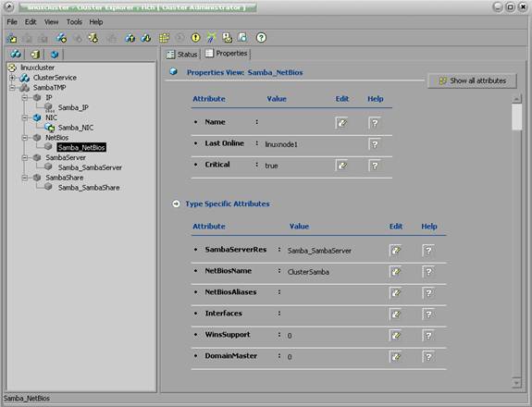
Task: Click the Add System toolbar icon
Action: [x=93, y=38]
